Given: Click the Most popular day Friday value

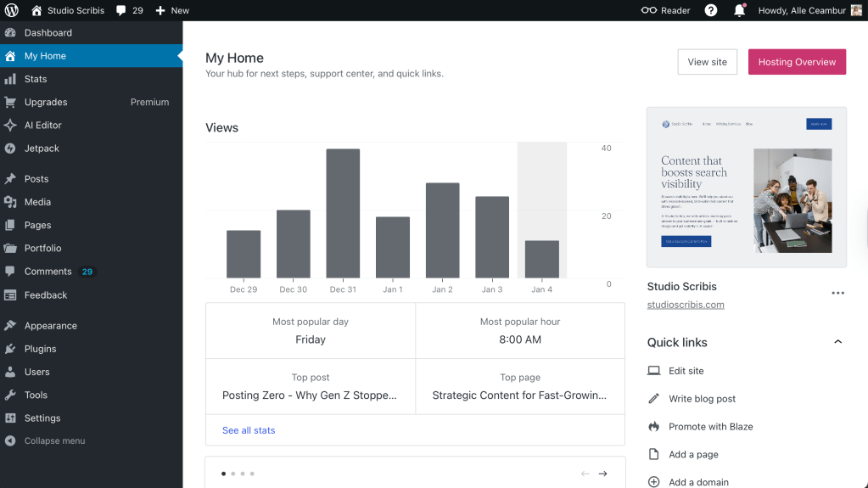Looking at the screenshot, I should coord(310,339).
